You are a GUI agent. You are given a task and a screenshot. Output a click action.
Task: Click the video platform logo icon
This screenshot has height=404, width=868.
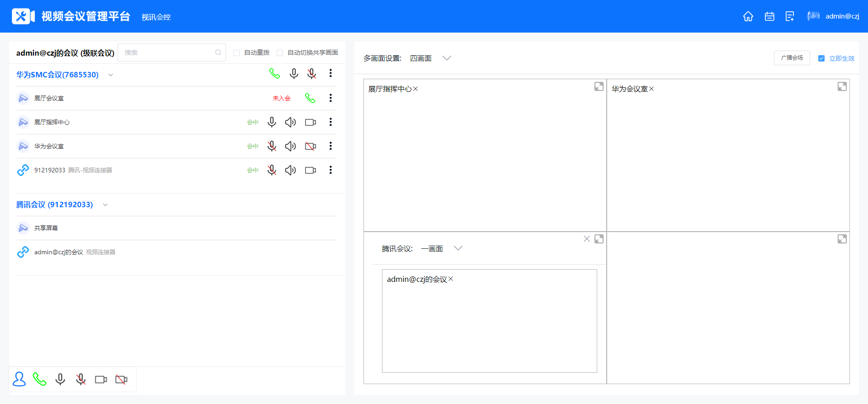23,16
